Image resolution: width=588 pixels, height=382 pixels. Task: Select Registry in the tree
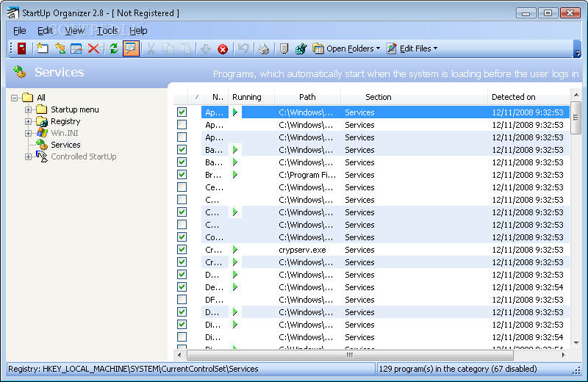pos(65,121)
